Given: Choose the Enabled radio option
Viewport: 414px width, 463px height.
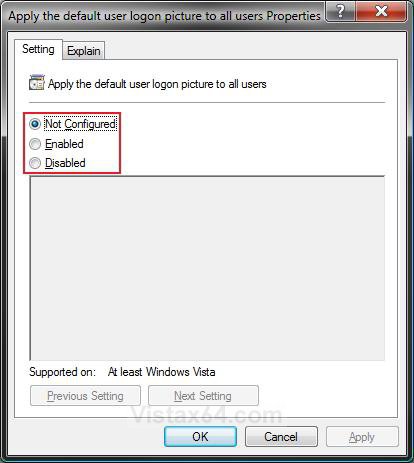Looking at the screenshot, I should 35,144.
